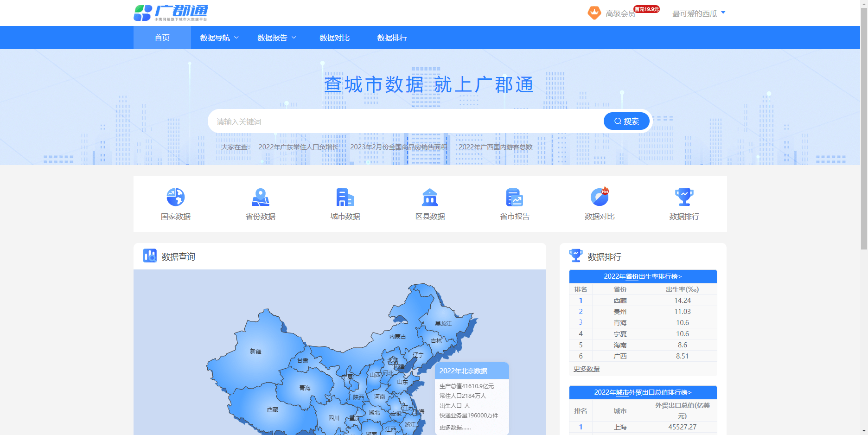The height and width of the screenshot is (435, 868).
Task: Click the 广郡通 logo
Action: pyautogui.click(x=171, y=13)
